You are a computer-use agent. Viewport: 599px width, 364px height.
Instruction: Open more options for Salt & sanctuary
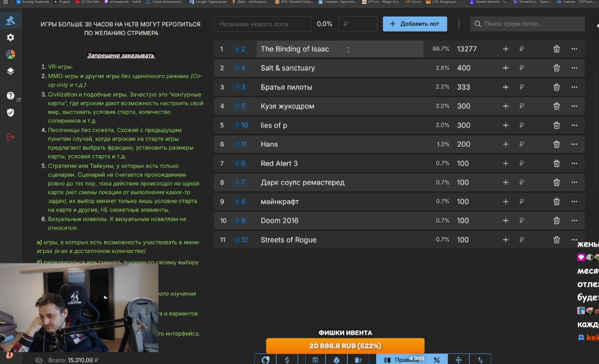pyautogui.click(x=574, y=68)
